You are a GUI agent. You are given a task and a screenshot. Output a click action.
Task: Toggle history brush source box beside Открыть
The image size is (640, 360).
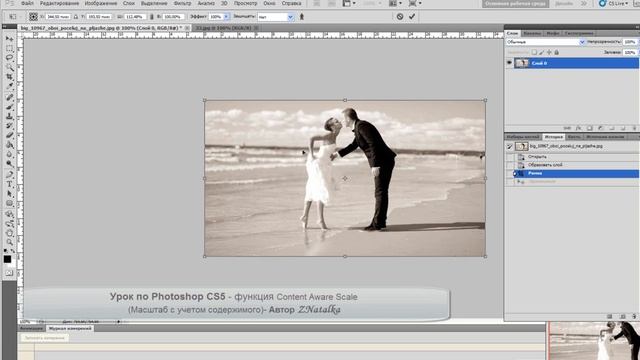click(510, 157)
